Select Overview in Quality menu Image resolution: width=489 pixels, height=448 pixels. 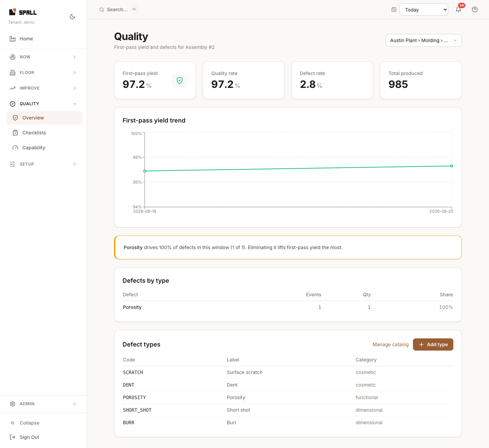[x=44, y=118]
